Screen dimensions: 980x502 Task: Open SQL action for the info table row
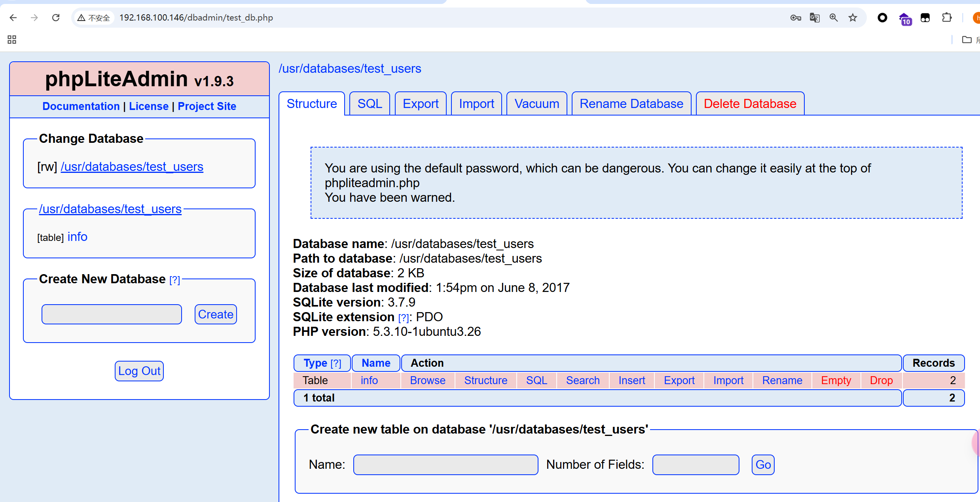pos(536,381)
